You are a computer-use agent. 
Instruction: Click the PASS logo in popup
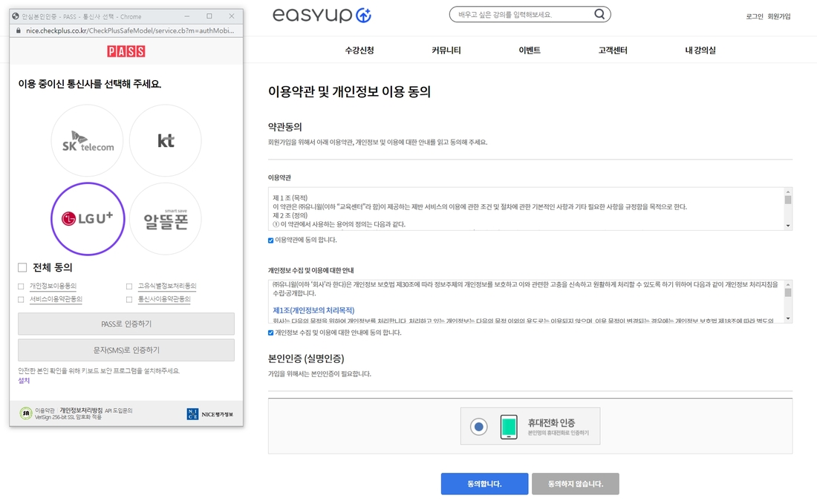pos(126,51)
